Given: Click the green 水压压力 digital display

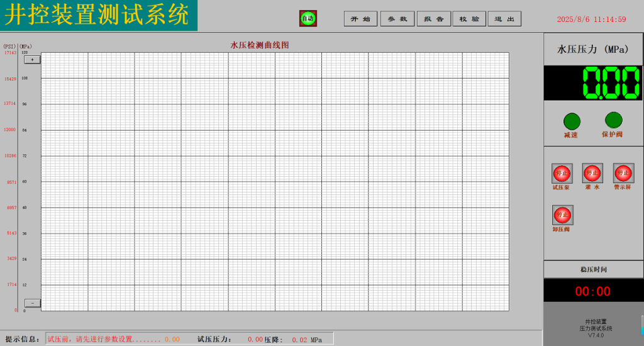Looking at the screenshot, I should pos(593,83).
